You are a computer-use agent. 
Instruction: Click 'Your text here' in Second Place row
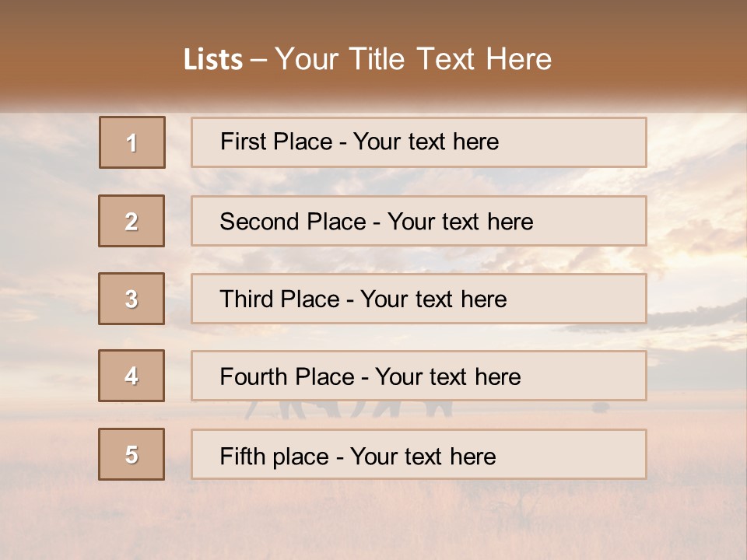[x=460, y=222]
